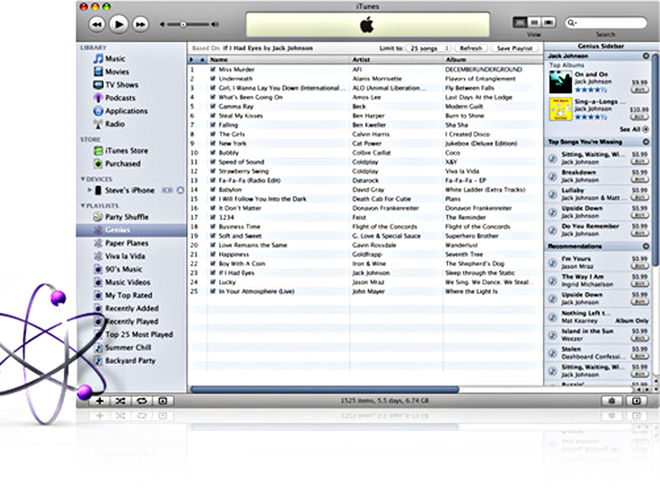
Task: Uncheck the Miss Murder song
Action: point(213,69)
